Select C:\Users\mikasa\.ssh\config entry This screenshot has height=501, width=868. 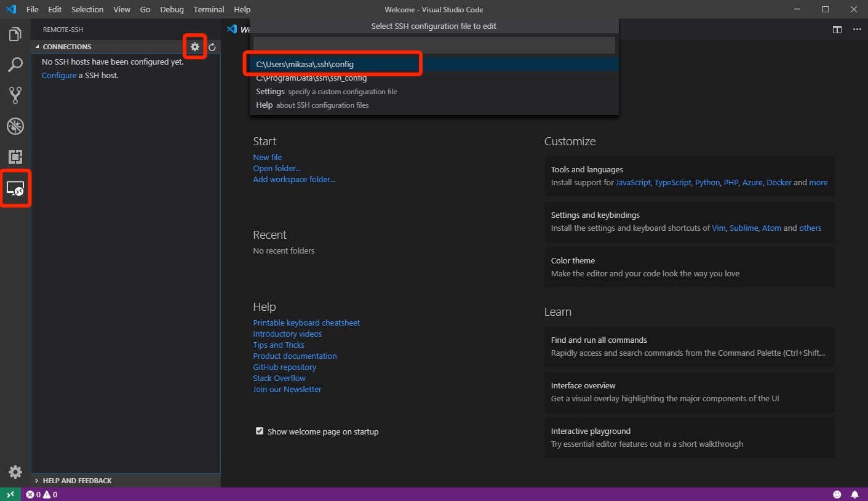point(434,64)
